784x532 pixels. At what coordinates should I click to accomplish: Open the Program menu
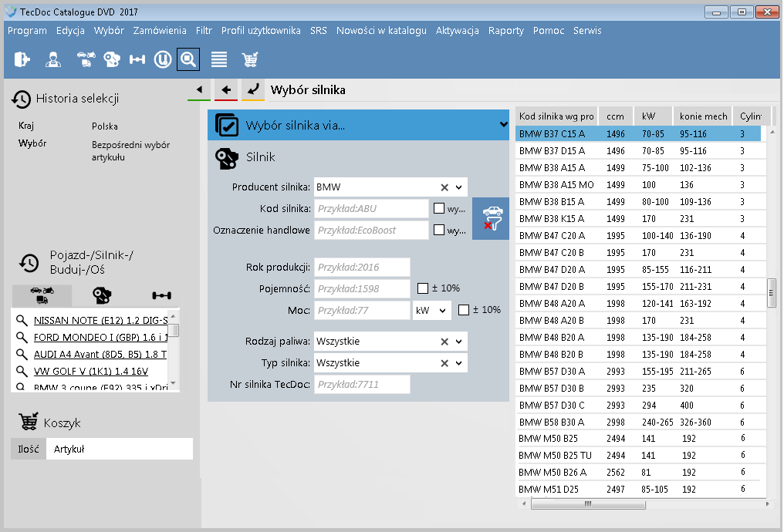tap(27, 31)
